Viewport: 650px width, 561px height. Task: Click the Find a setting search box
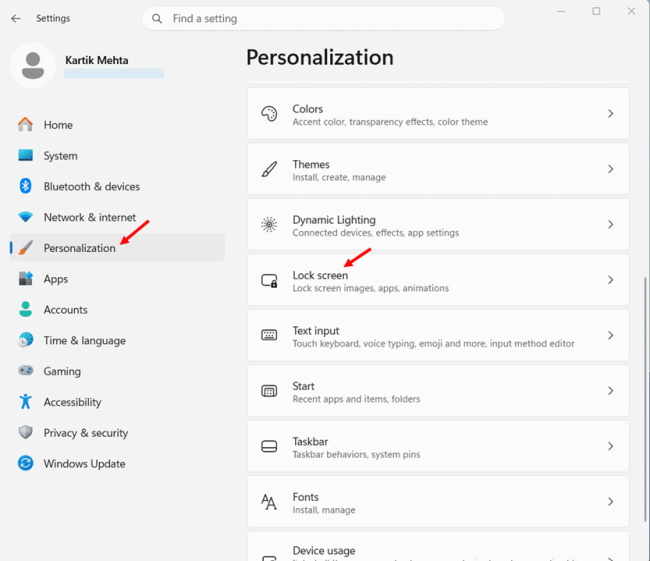pyautogui.click(x=323, y=19)
